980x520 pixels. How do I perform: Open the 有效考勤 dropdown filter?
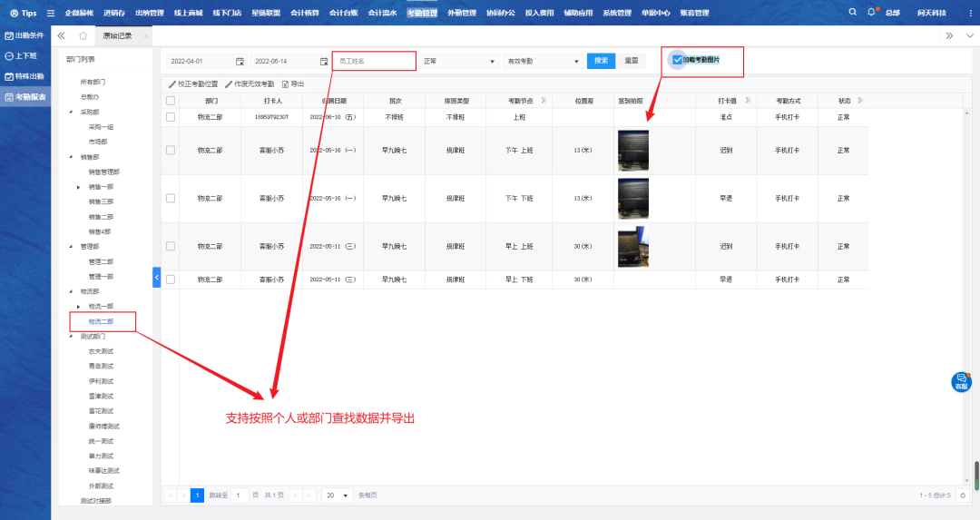pyautogui.click(x=543, y=61)
